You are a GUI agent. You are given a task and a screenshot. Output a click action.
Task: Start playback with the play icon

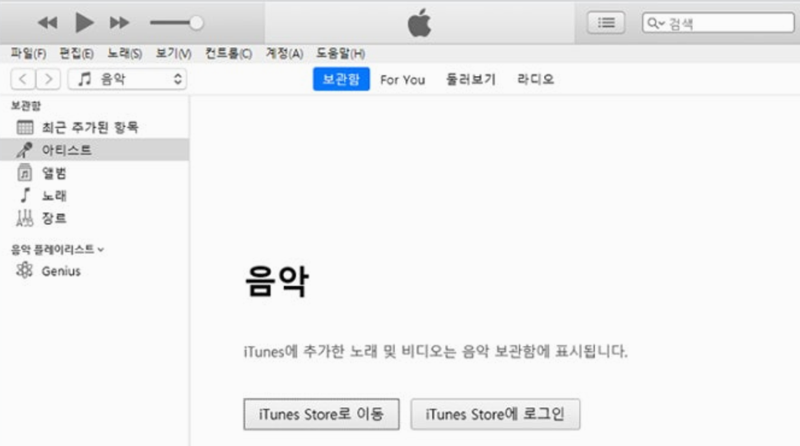tap(84, 23)
